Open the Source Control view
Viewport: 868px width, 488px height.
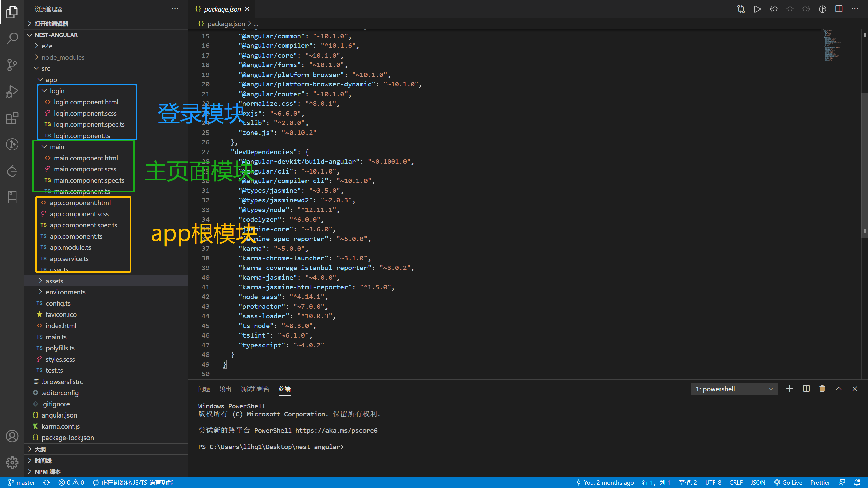[x=12, y=65]
